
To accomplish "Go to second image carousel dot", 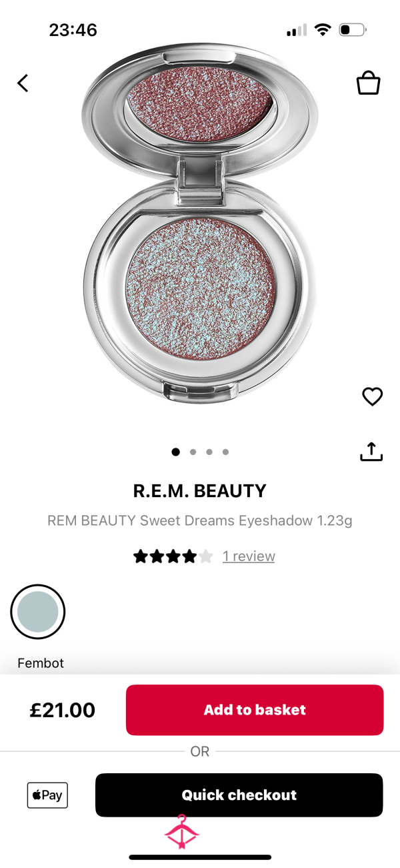I will 193,452.
